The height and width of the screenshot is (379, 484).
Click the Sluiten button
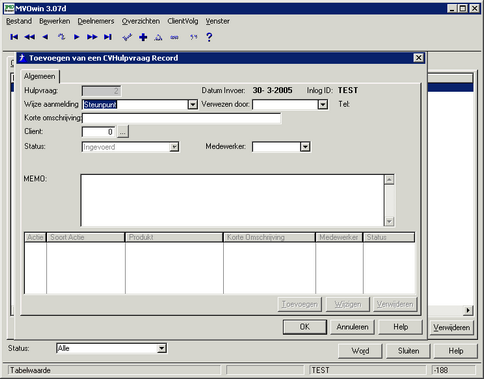408,351
